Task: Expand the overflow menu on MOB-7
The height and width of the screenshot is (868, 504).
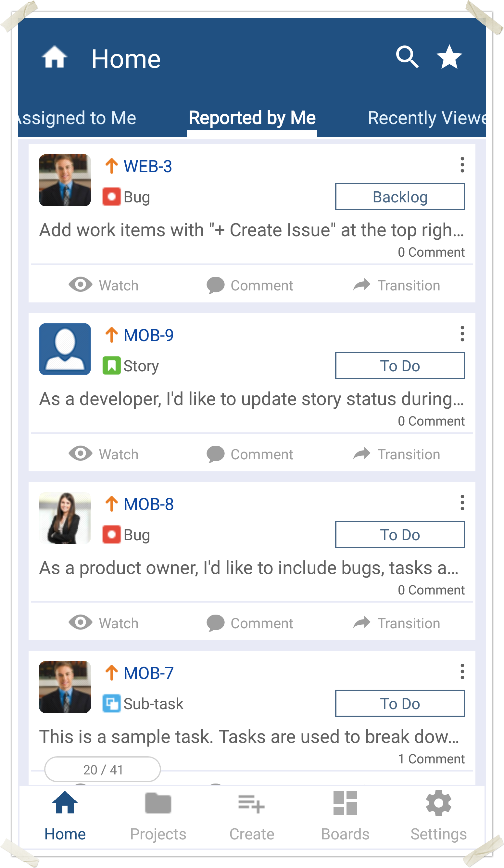Action: coord(462,672)
